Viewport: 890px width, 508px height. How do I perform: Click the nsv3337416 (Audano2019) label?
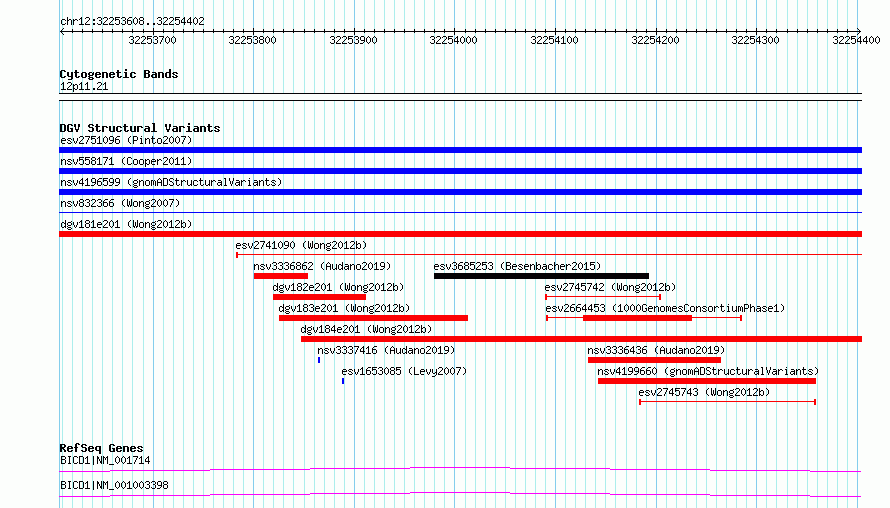pos(386,350)
